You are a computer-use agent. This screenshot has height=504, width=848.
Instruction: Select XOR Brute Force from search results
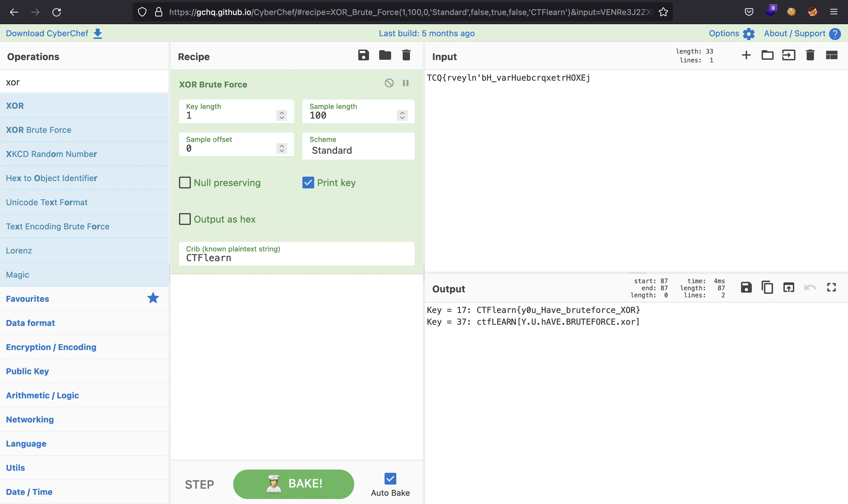click(x=84, y=130)
